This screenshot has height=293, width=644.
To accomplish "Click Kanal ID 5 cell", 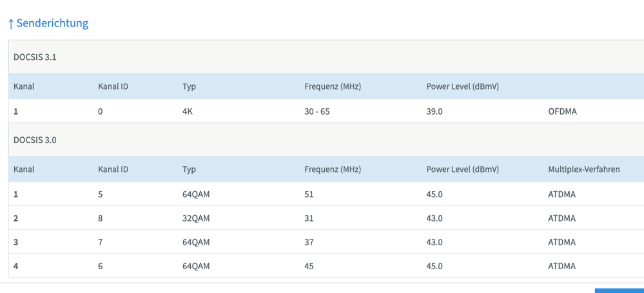I will [101, 194].
